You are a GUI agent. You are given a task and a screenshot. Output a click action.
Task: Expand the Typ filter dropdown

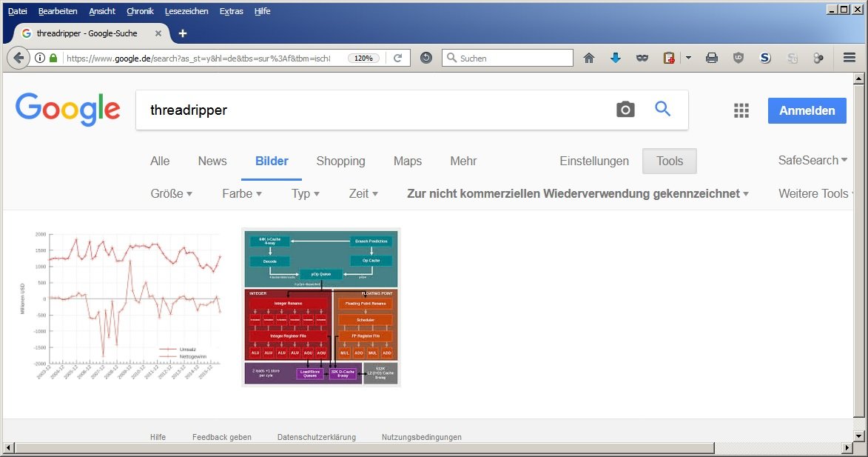tap(306, 193)
